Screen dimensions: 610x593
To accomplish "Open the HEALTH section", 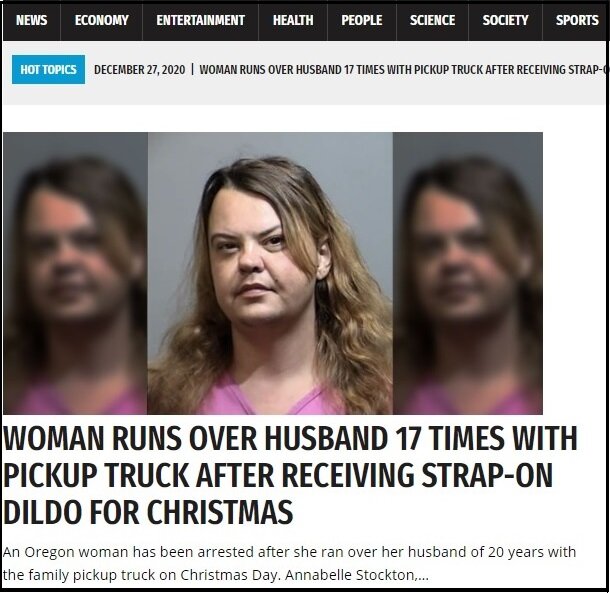I will coord(293,21).
